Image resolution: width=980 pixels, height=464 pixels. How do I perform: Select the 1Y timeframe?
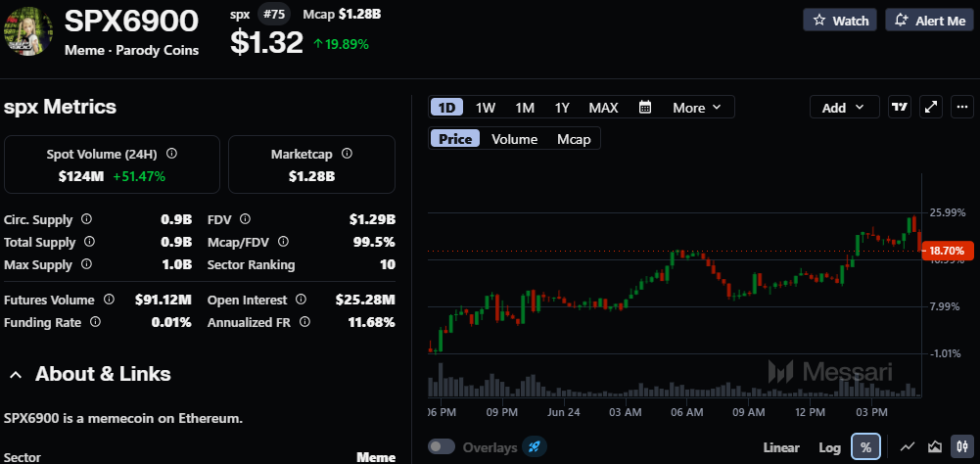click(562, 108)
